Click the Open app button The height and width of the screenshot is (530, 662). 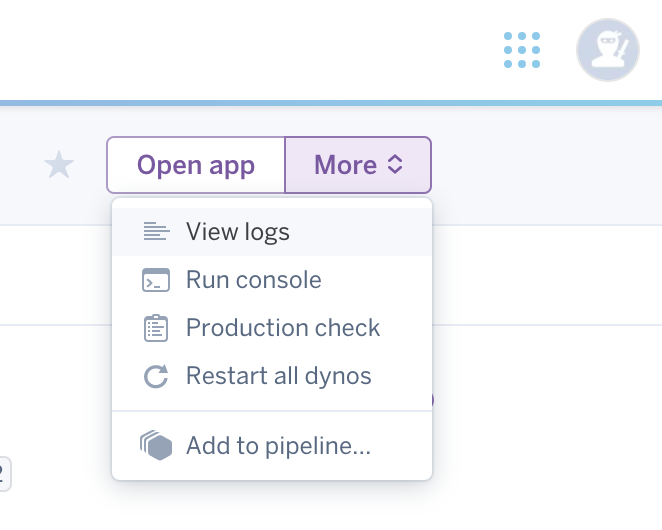tap(196, 165)
